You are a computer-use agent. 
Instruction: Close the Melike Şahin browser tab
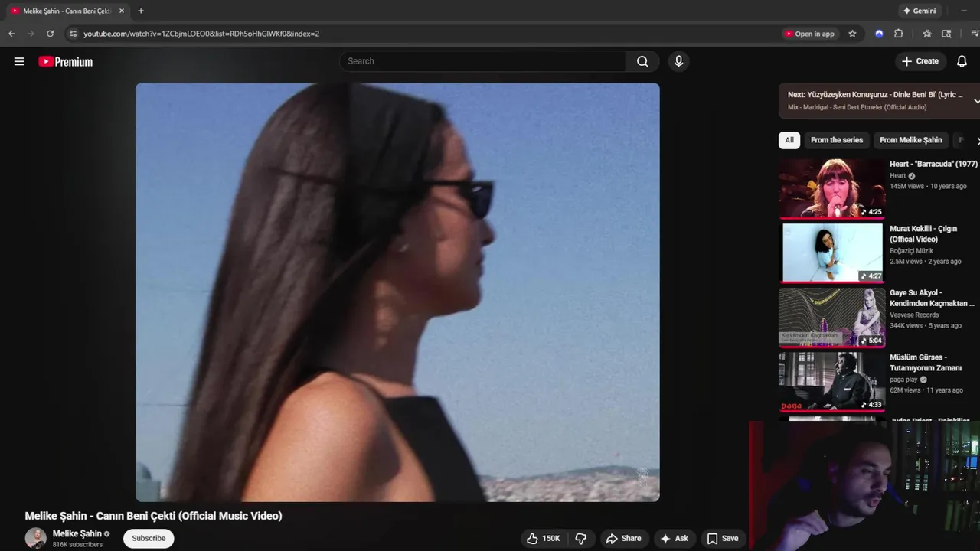(121, 11)
